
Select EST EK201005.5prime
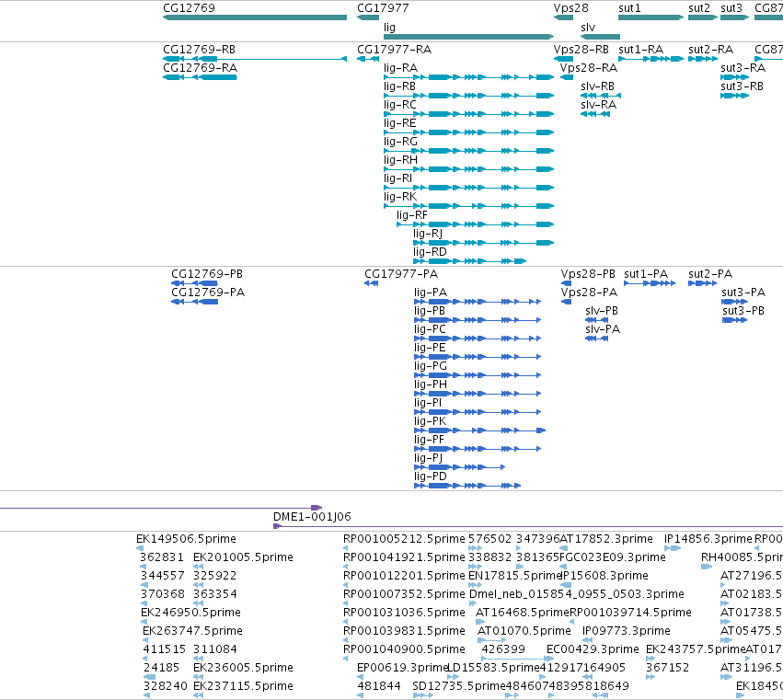[x=198, y=567]
